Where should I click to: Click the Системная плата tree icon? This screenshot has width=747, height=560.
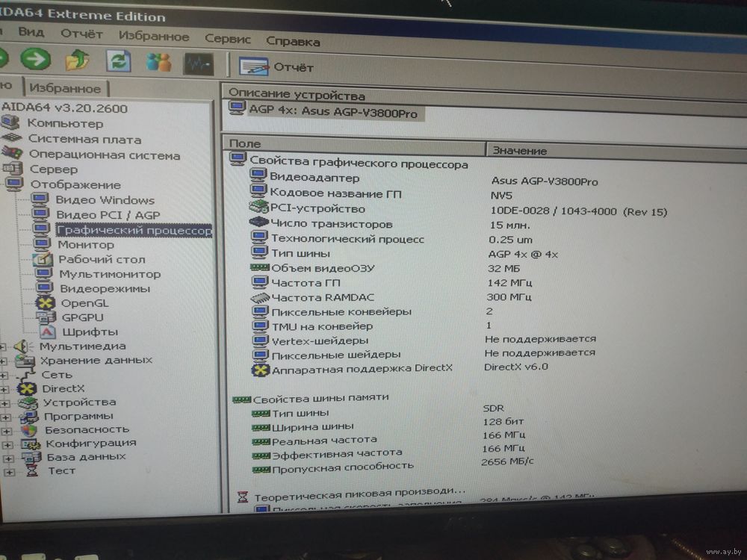tap(12, 138)
